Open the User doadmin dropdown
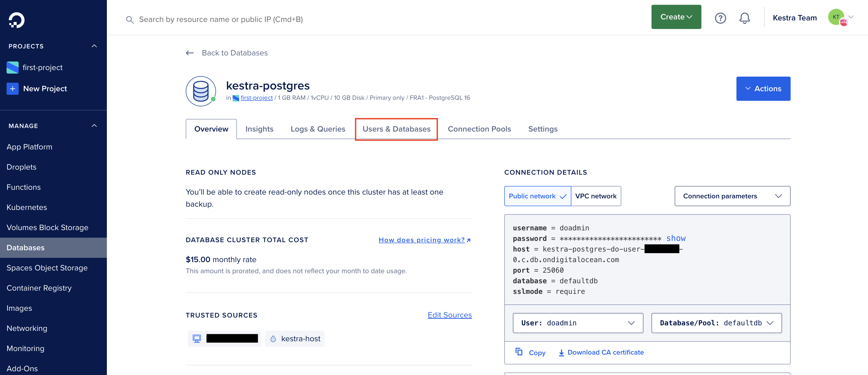The width and height of the screenshot is (868, 375). 578,323
